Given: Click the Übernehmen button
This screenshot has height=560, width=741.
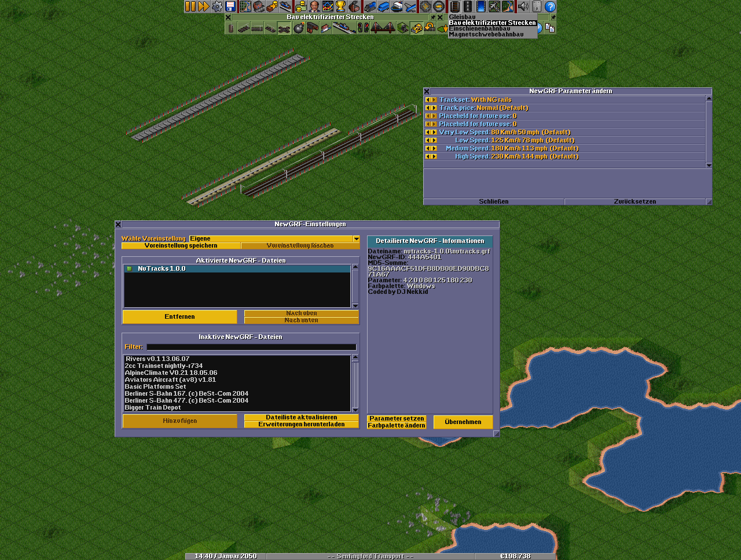Looking at the screenshot, I should 463,422.
